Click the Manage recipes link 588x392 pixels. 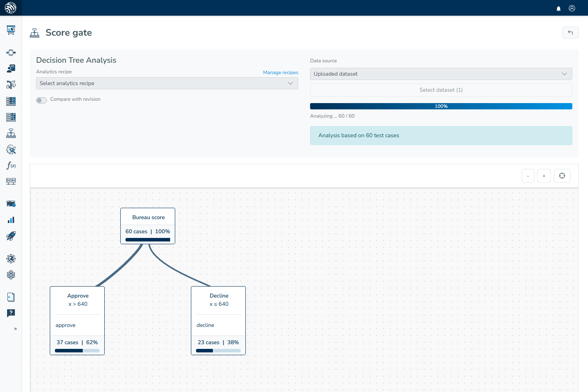coord(281,73)
